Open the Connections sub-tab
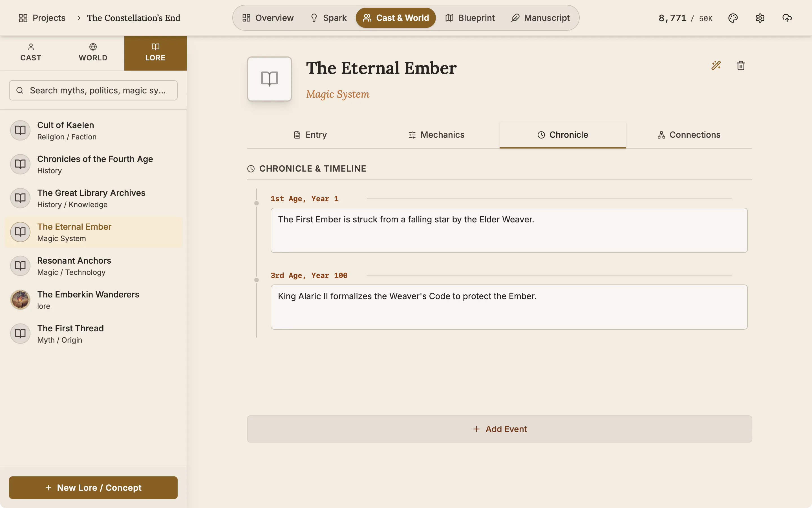 tap(689, 135)
